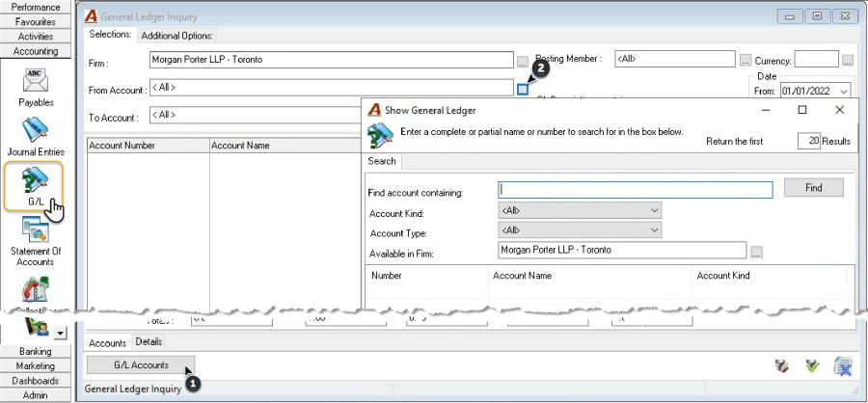Open the Dashboards sidebar section
This screenshot has height=403, width=868.
point(36,380)
